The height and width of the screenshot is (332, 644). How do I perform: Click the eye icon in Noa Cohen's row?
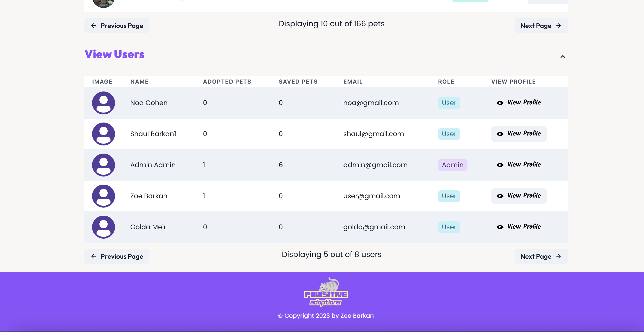click(500, 103)
